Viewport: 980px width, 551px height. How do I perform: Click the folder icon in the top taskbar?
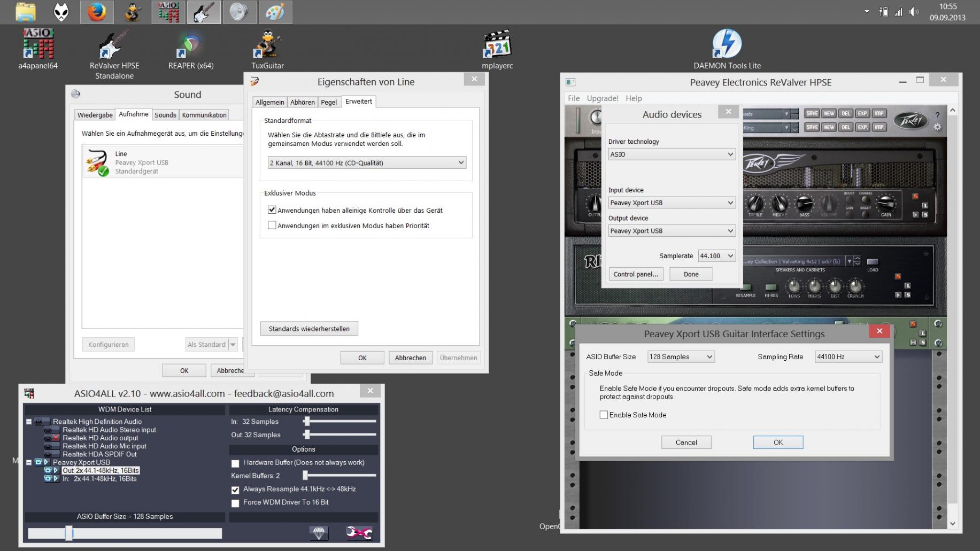(x=26, y=12)
